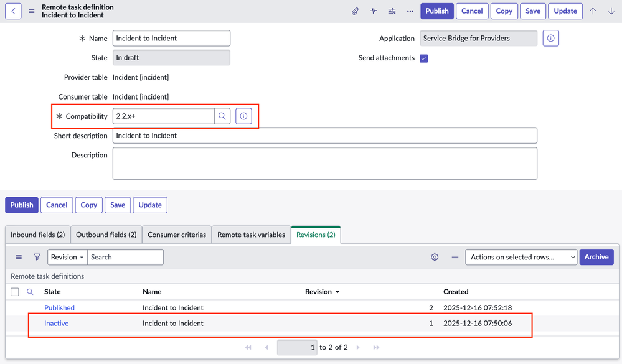Open the Inactive revision record
622x364 pixels.
point(56,323)
